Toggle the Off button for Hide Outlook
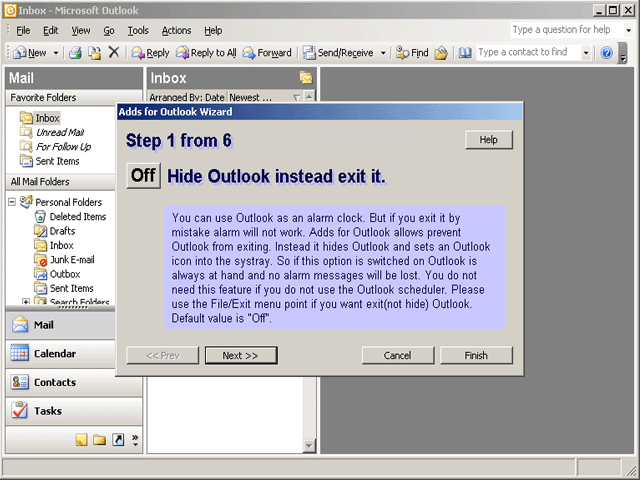The image size is (640, 480). (x=143, y=176)
